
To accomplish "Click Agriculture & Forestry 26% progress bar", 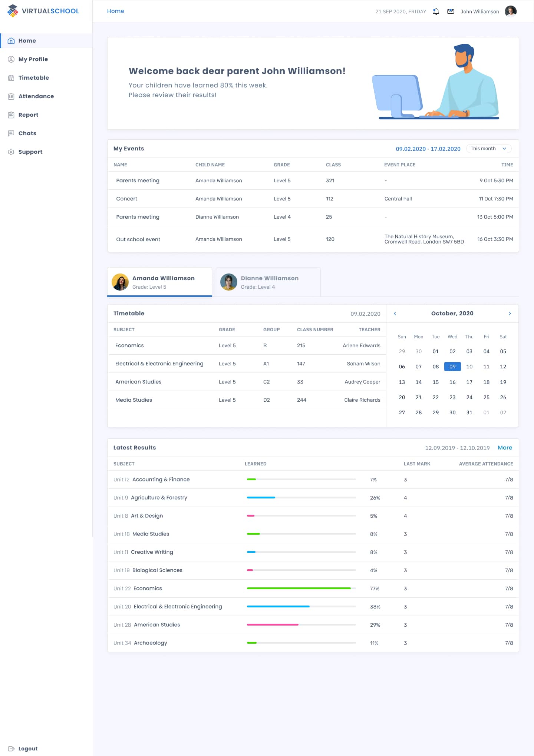I will [x=301, y=497].
